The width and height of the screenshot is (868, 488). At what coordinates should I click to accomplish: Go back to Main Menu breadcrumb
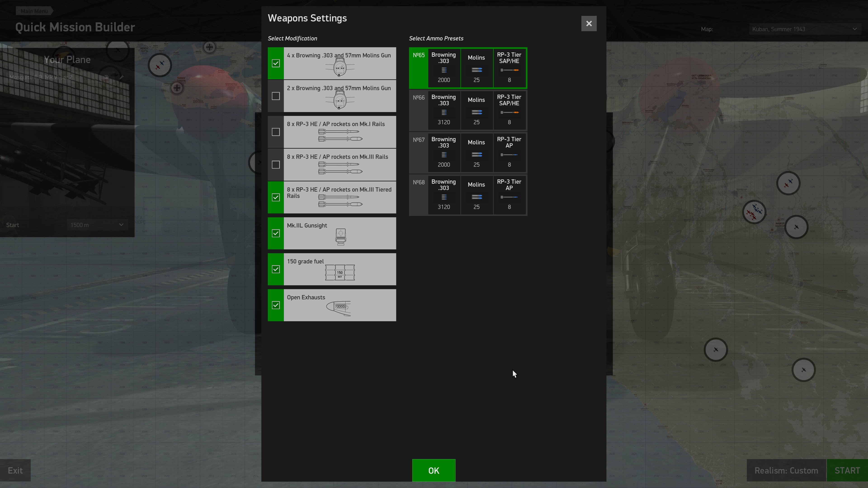tap(34, 11)
